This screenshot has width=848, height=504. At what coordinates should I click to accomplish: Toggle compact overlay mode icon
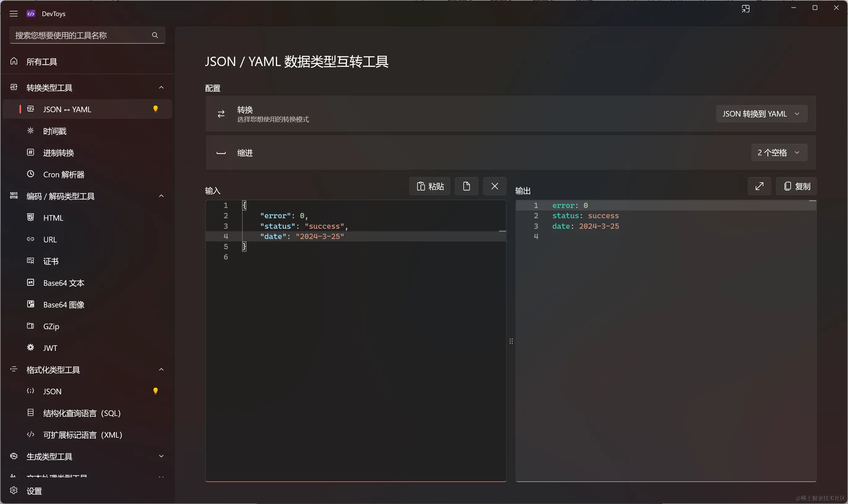point(745,9)
